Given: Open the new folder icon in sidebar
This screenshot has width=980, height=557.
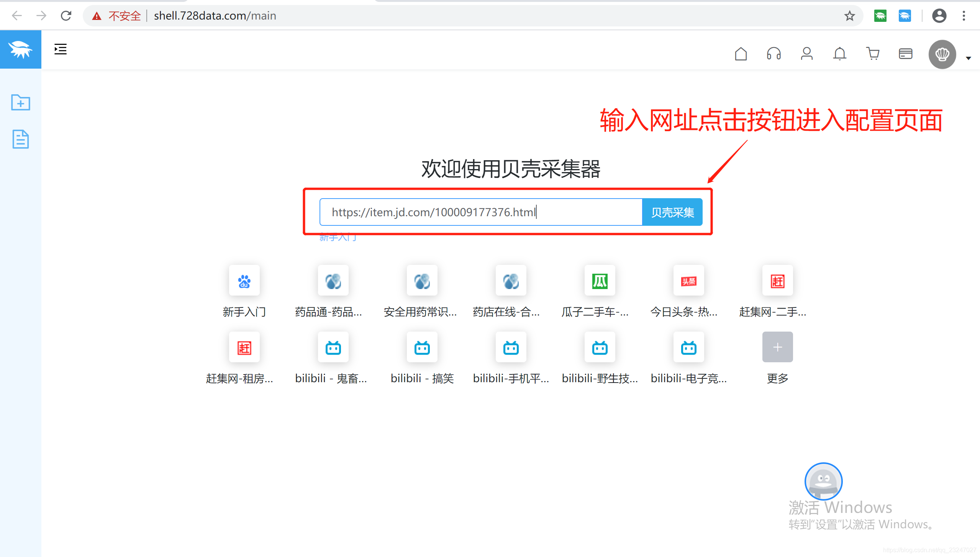Looking at the screenshot, I should [20, 102].
